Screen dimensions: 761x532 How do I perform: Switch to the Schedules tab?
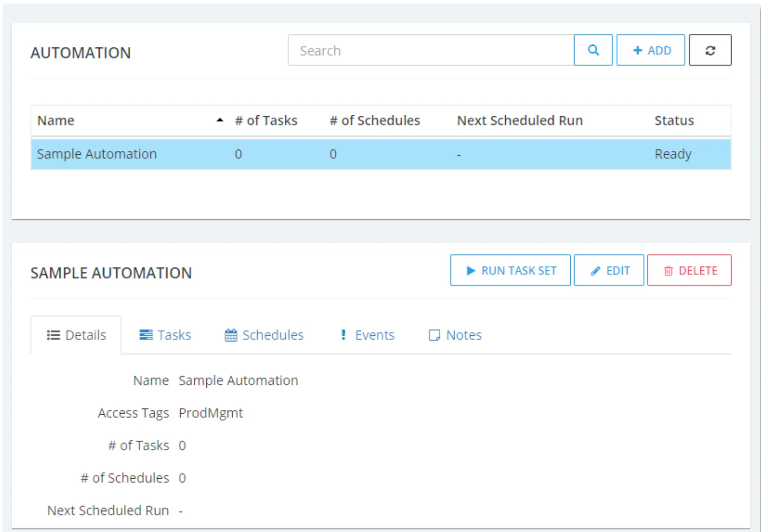264,335
